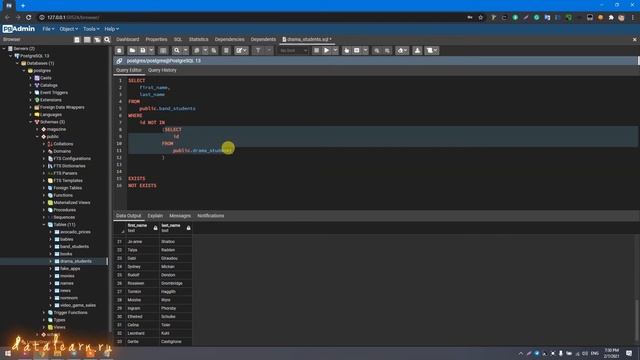Collapse the Servers (2) tree node
Image resolution: width=640 pixels, height=360 pixels.
pyautogui.click(x=4, y=49)
